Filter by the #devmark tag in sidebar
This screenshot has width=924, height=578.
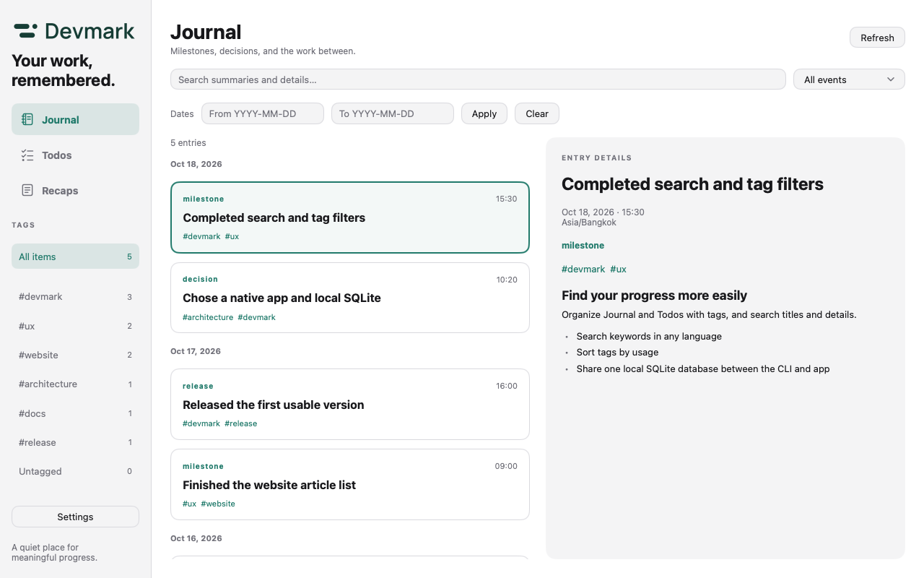(75, 296)
